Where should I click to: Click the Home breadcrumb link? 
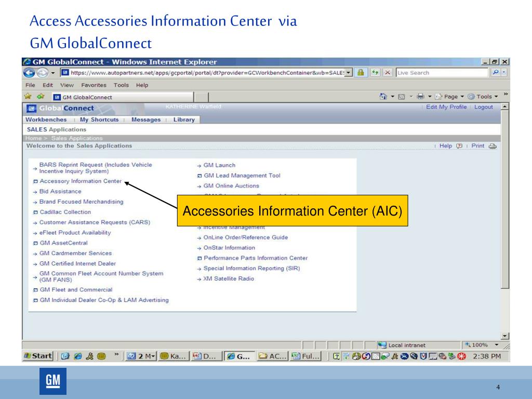click(33, 138)
